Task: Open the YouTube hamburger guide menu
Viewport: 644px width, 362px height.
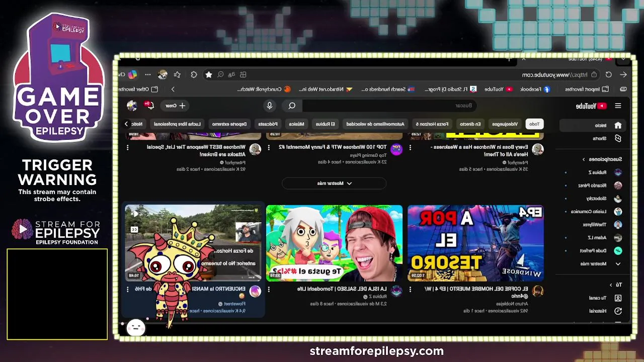Action: [x=618, y=106]
